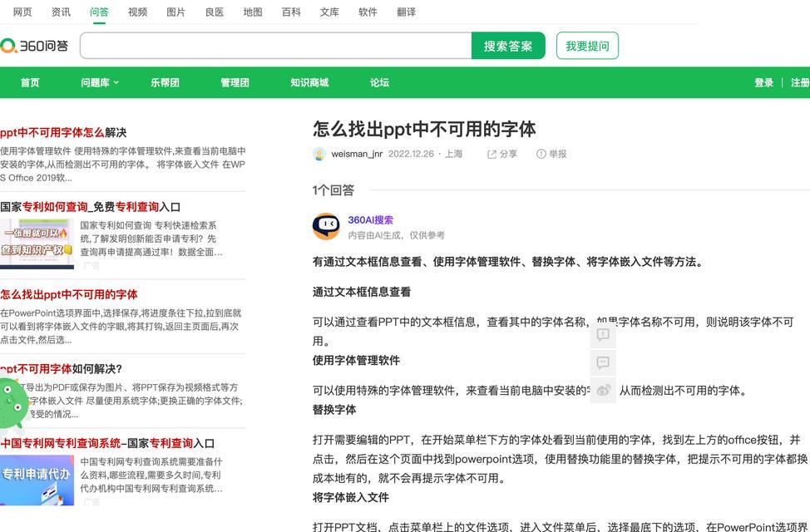
Task: Switch to the 图片 search tab
Action: (175, 12)
